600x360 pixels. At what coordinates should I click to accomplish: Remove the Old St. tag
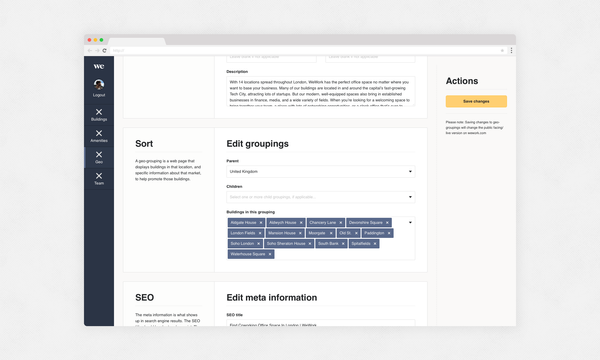356,233
